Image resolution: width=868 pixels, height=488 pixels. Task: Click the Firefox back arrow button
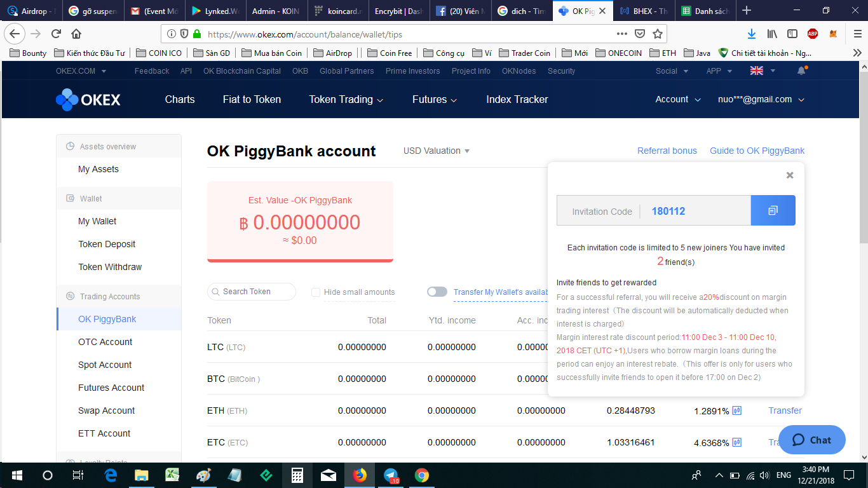pyautogui.click(x=14, y=34)
